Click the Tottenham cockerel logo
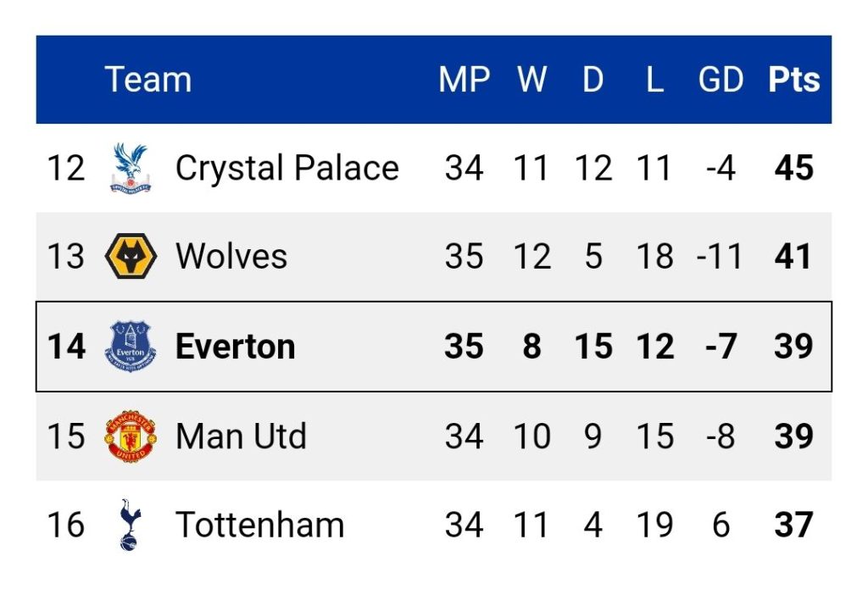The width and height of the screenshot is (868, 595). pos(130,525)
